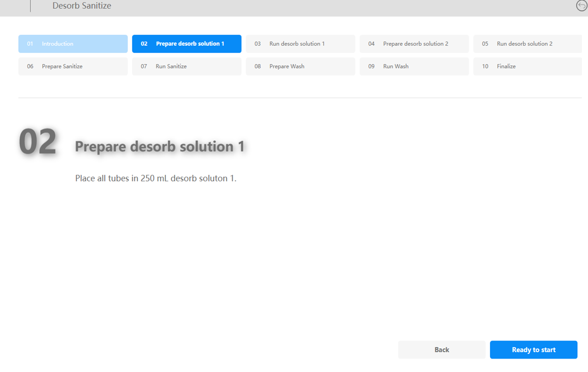588x372 pixels.
Task: Open step 09 Run Wash
Action: point(414,67)
